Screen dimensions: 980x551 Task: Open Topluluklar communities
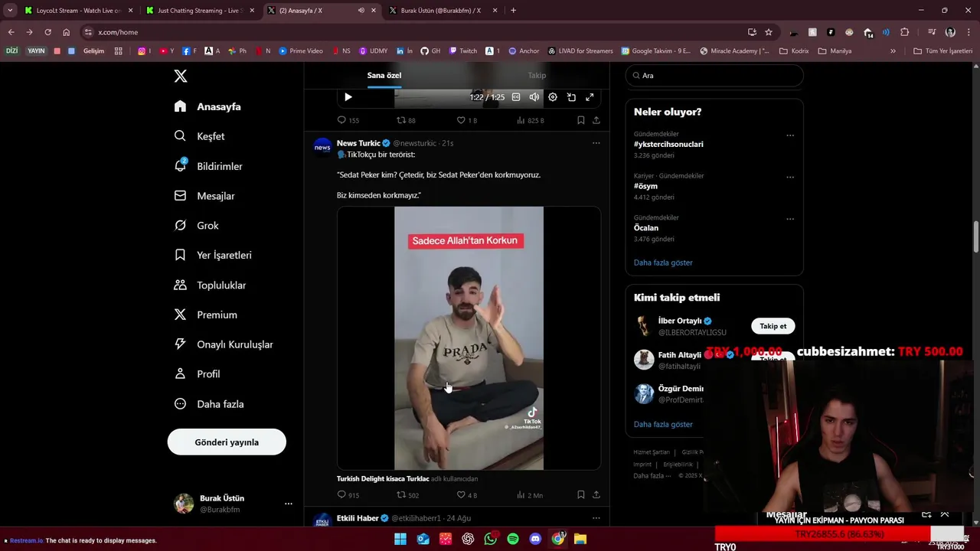coord(210,285)
